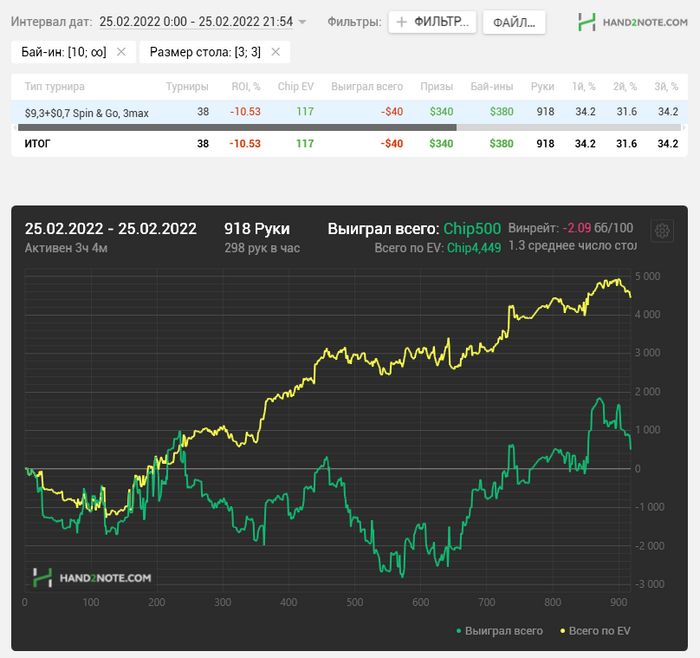Sort by Бай-ины column header
The width and height of the screenshot is (700, 658).
[x=492, y=87]
